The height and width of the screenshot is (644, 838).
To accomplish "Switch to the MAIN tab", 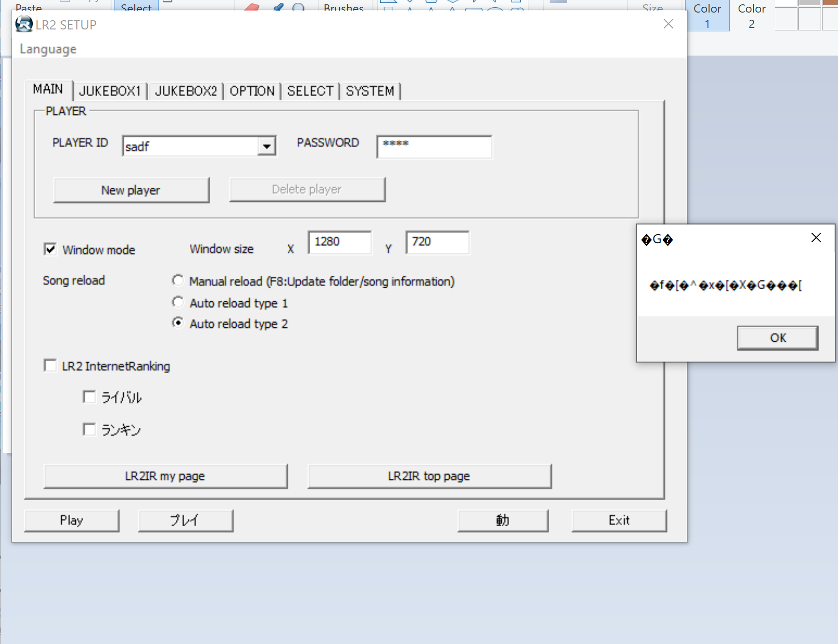I will click(x=48, y=90).
